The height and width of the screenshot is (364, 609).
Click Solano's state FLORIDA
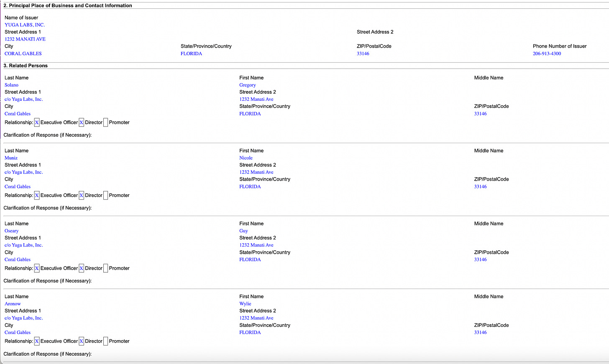point(250,114)
